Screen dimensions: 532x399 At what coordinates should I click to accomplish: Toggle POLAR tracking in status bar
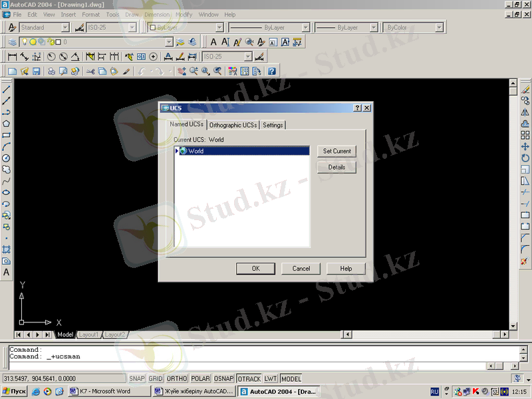coord(201,378)
